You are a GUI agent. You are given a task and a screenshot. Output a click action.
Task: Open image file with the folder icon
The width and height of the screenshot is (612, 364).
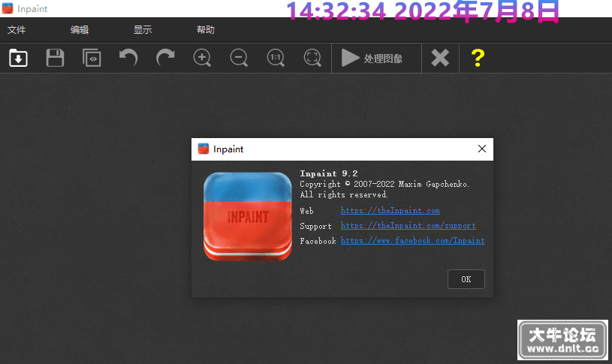(x=18, y=58)
